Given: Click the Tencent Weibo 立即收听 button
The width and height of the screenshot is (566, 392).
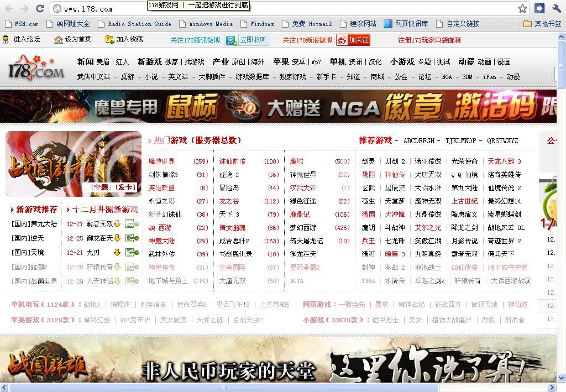Looking at the screenshot, I should [x=247, y=40].
